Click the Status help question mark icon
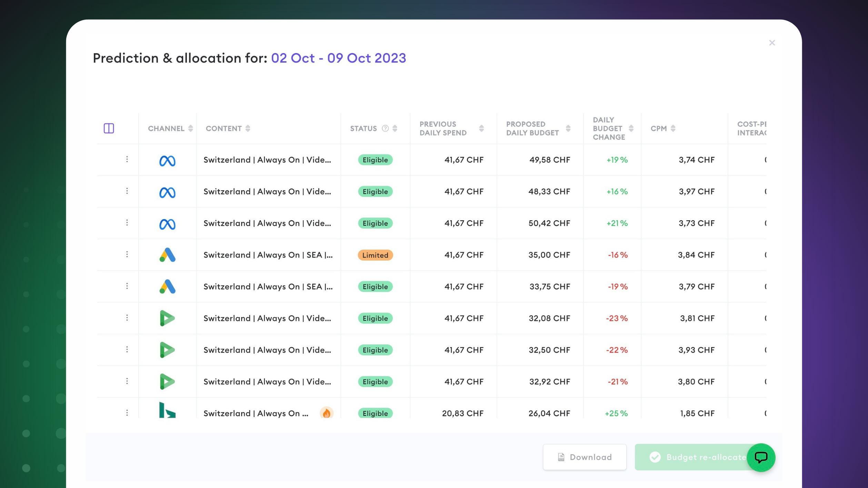Image resolution: width=868 pixels, height=488 pixels. (x=385, y=129)
